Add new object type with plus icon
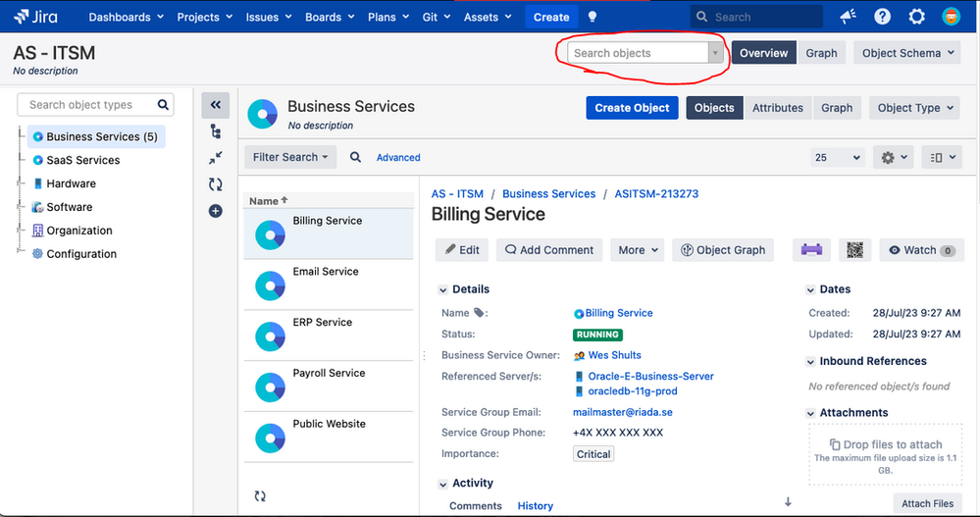This screenshot has width=980, height=517. click(216, 211)
